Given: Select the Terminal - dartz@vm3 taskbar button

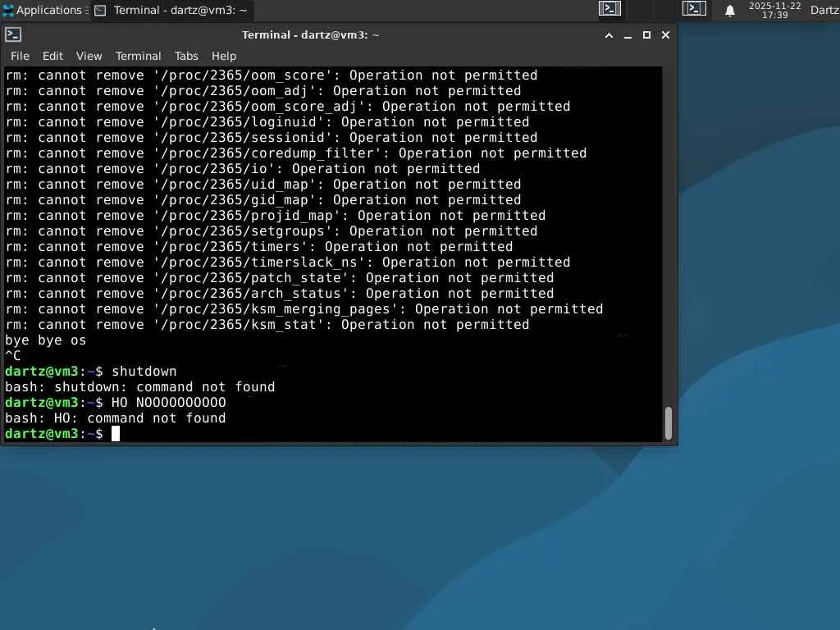Looking at the screenshot, I should coord(171,10).
